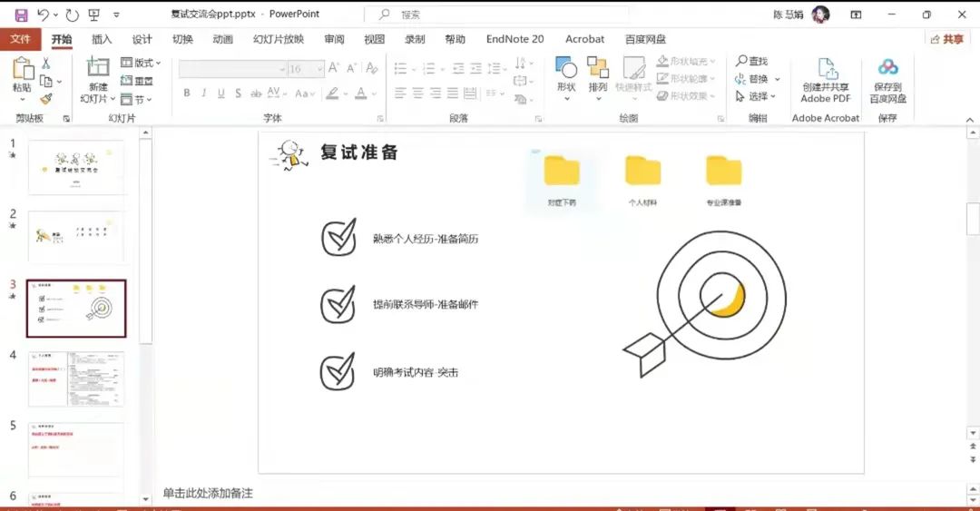Switch to the Insert (插入) tab
The width and height of the screenshot is (980, 511).
tap(102, 39)
